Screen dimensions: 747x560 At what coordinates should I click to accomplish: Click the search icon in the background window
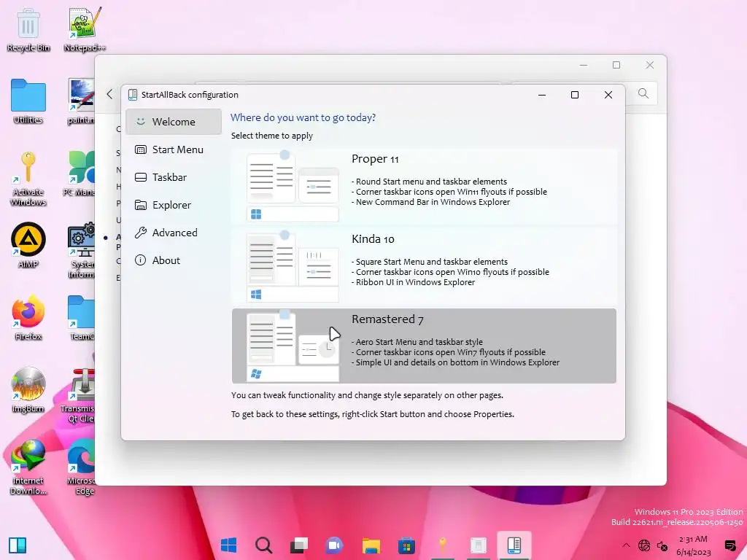(x=643, y=93)
